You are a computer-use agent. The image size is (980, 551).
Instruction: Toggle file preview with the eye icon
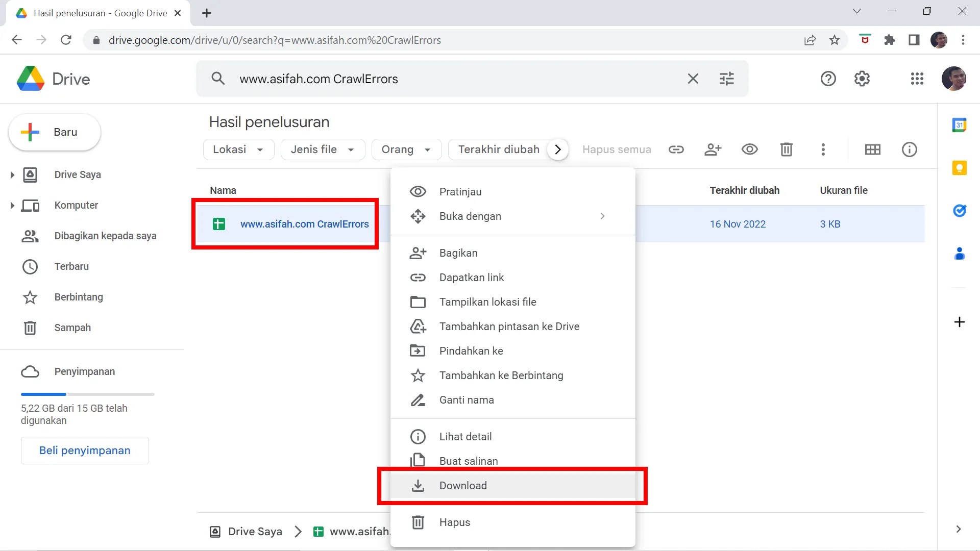(x=749, y=149)
